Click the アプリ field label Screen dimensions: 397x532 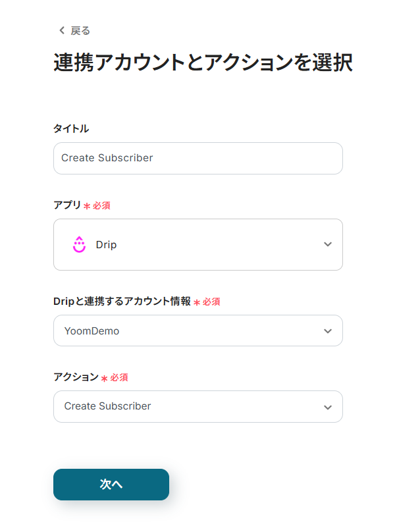click(66, 205)
